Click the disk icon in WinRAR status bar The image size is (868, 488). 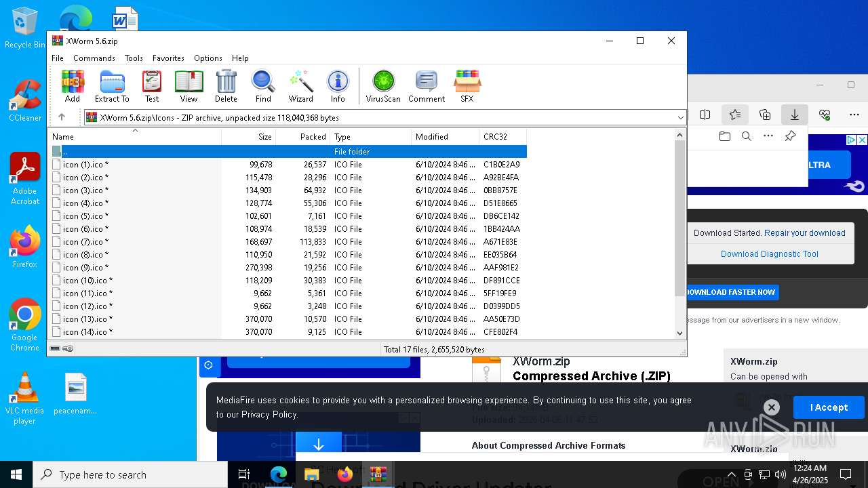tap(55, 348)
